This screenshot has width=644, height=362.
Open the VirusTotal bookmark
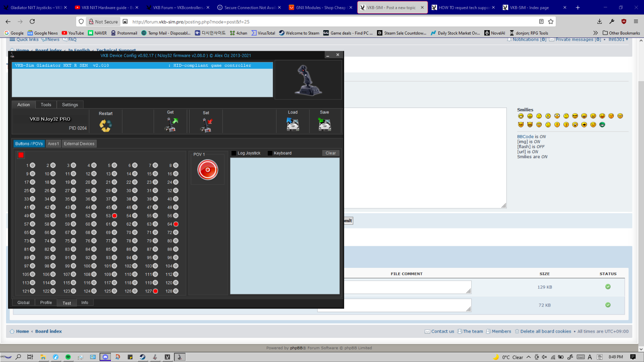pyautogui.click(x=263, y=33)
